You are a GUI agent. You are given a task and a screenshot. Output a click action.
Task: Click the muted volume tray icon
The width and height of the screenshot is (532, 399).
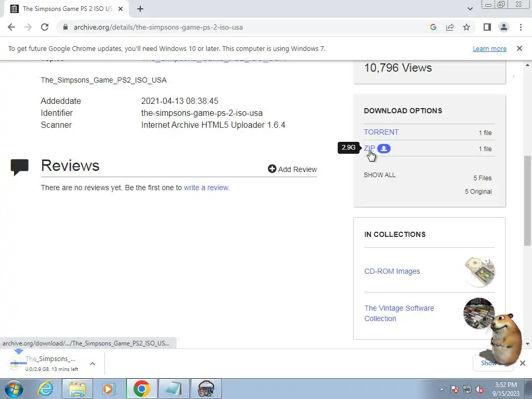click(480, 389)
